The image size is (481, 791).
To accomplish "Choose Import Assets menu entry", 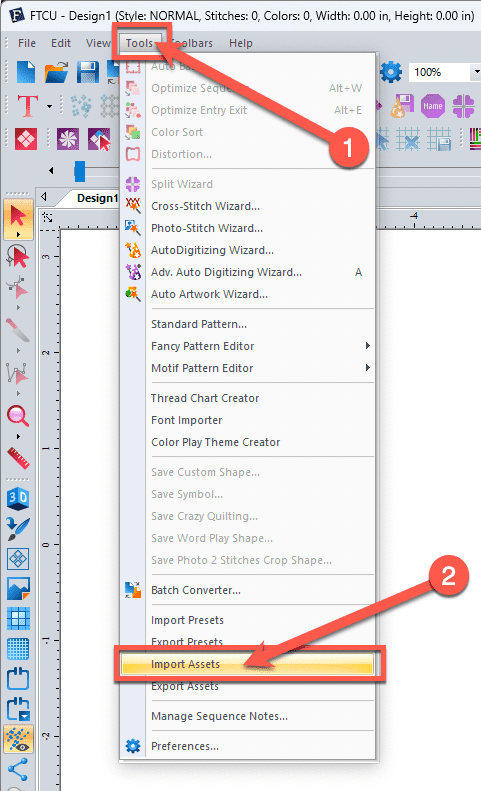I will [x=248, y=664].
